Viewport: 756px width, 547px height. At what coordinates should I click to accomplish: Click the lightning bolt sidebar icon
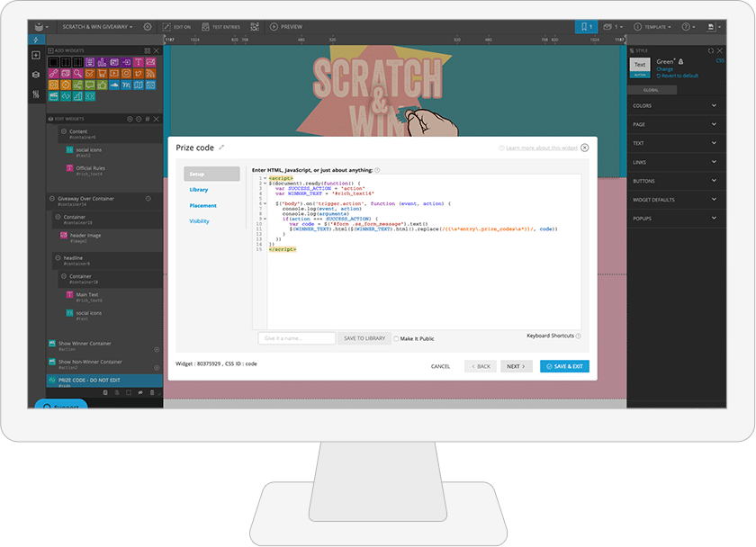point(36,40)
